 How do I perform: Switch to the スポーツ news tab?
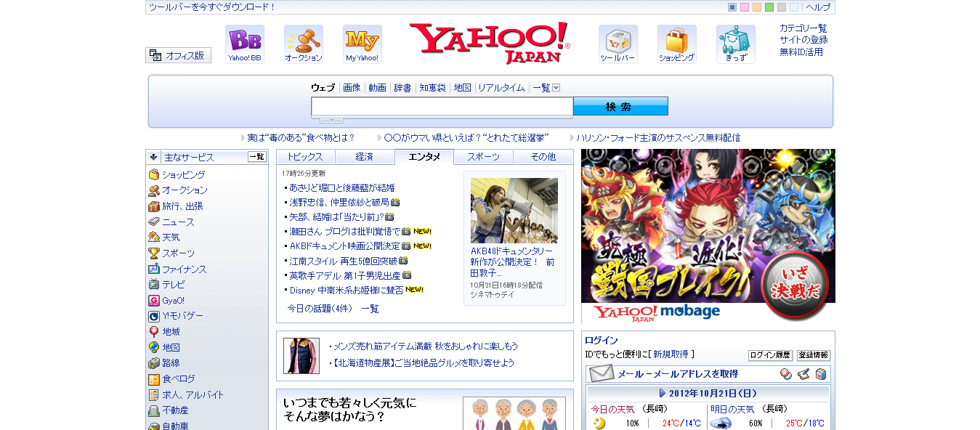[484, 157]
